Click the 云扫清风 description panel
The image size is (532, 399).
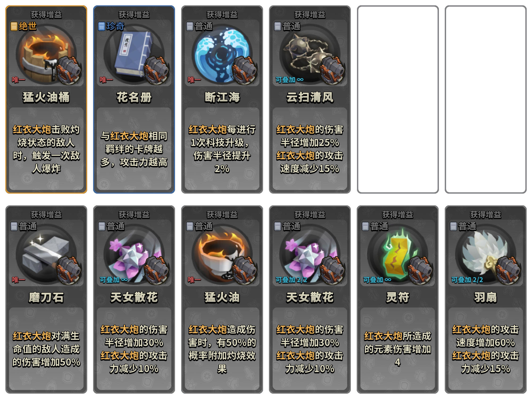(310, 149)
